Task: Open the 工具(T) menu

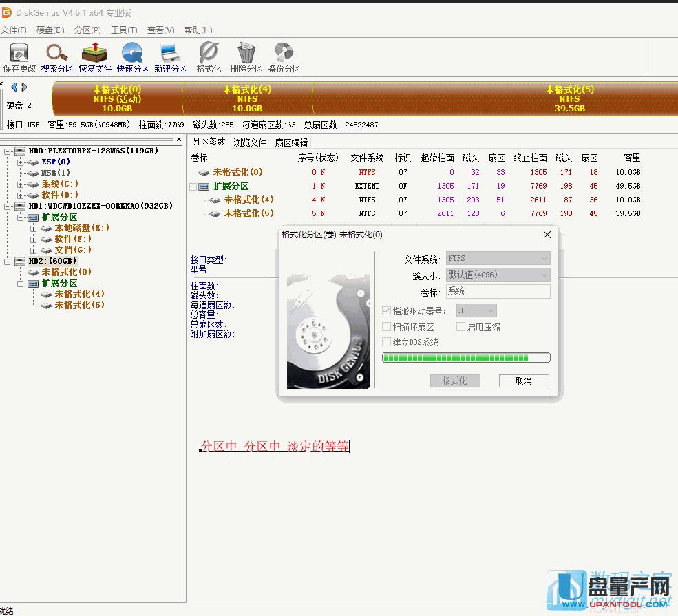Action: (124, 30)
